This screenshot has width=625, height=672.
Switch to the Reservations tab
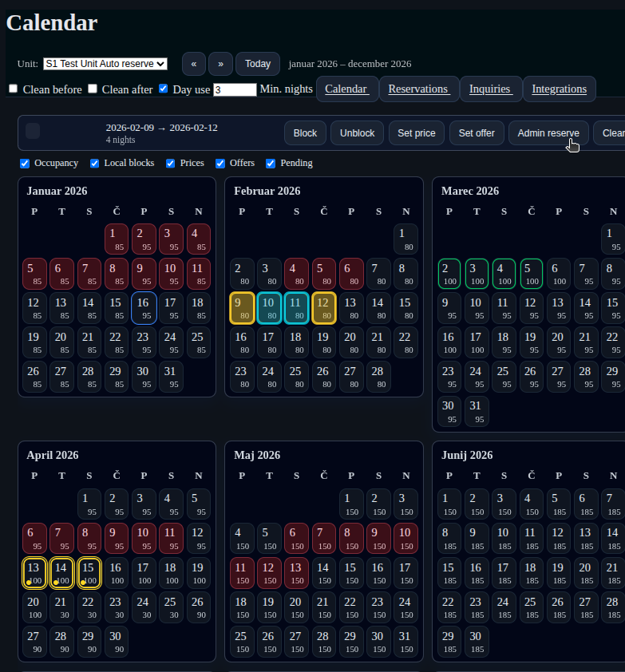point(419,89)
